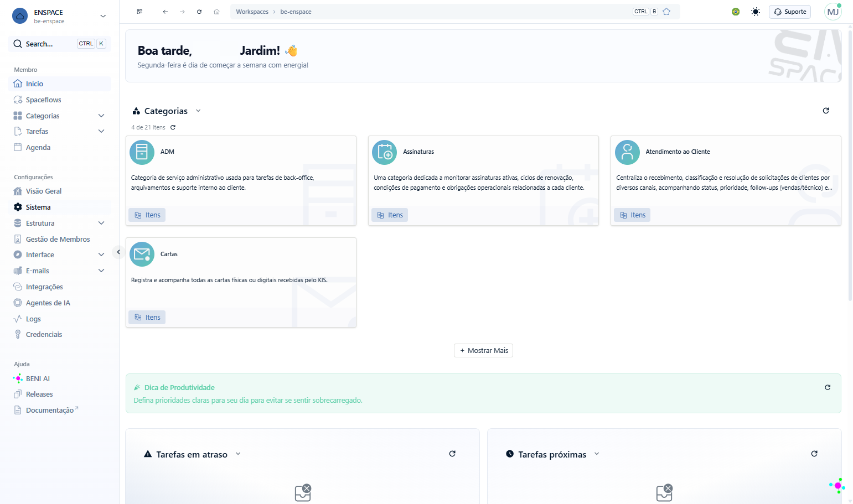This screenshot has height=504, width=853.
Task: Go back with the left arrow
Action: coord(165,12)
